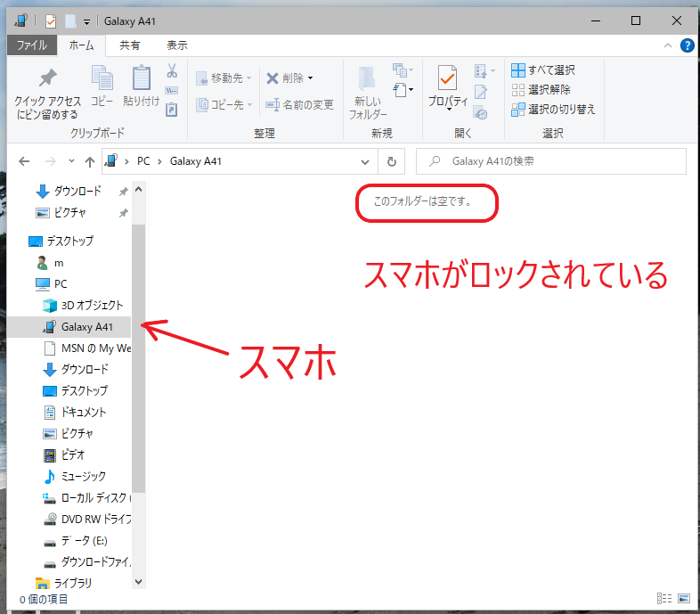Click 名前の変更 (Rename) in ribbon
Viewport: 700px width, 614px height.
point(299,105)
